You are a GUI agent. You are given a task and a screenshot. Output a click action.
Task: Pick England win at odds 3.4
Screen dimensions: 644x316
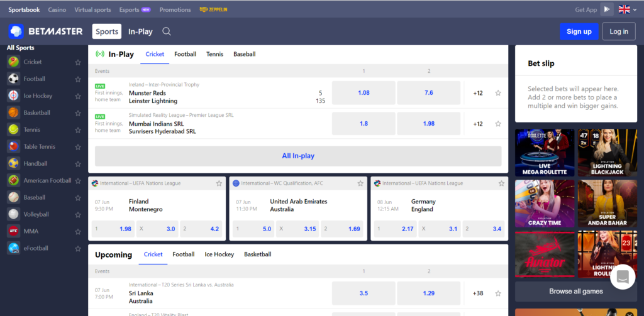[484, 229]
